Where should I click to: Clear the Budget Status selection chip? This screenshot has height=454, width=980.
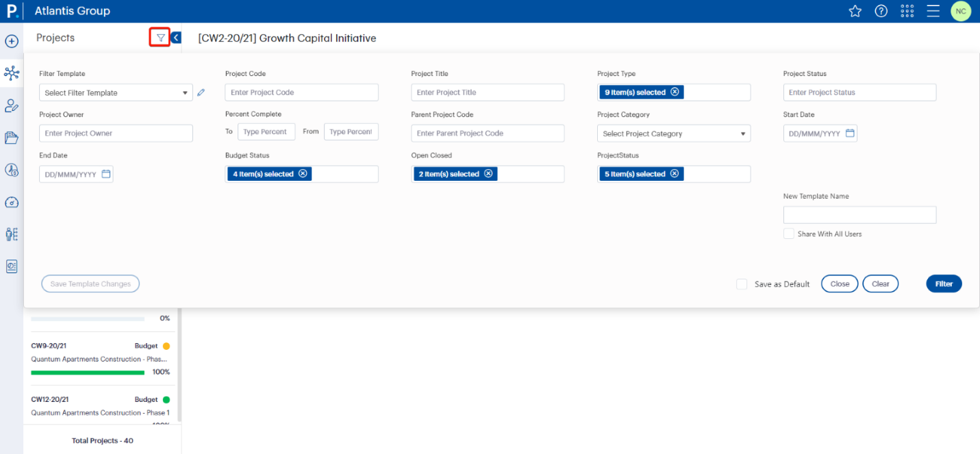tap(303, 174)
